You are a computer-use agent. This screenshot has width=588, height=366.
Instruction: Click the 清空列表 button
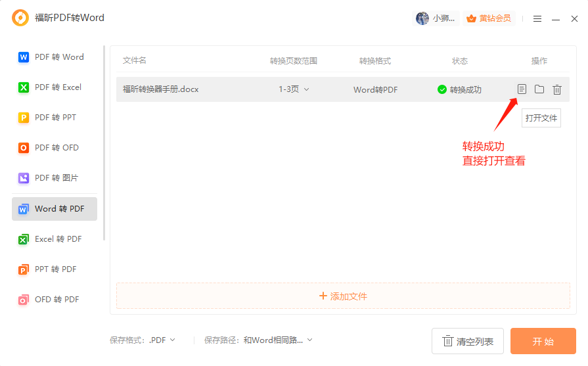(x=468, y=341)
